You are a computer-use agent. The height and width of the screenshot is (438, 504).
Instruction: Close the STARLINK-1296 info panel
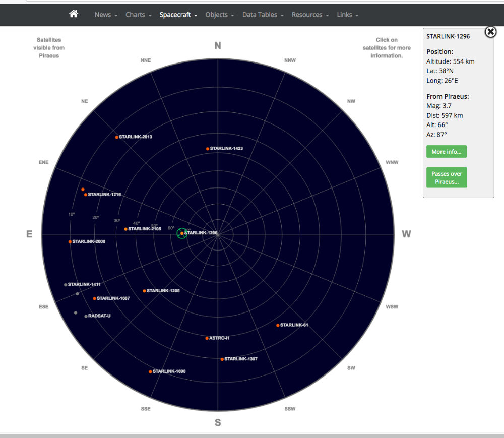tap(490, 32)
